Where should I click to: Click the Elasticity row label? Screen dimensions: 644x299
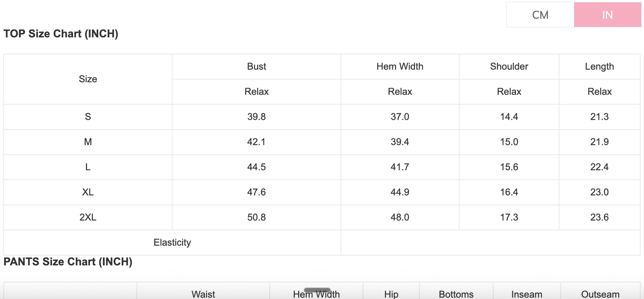[172, 242]
